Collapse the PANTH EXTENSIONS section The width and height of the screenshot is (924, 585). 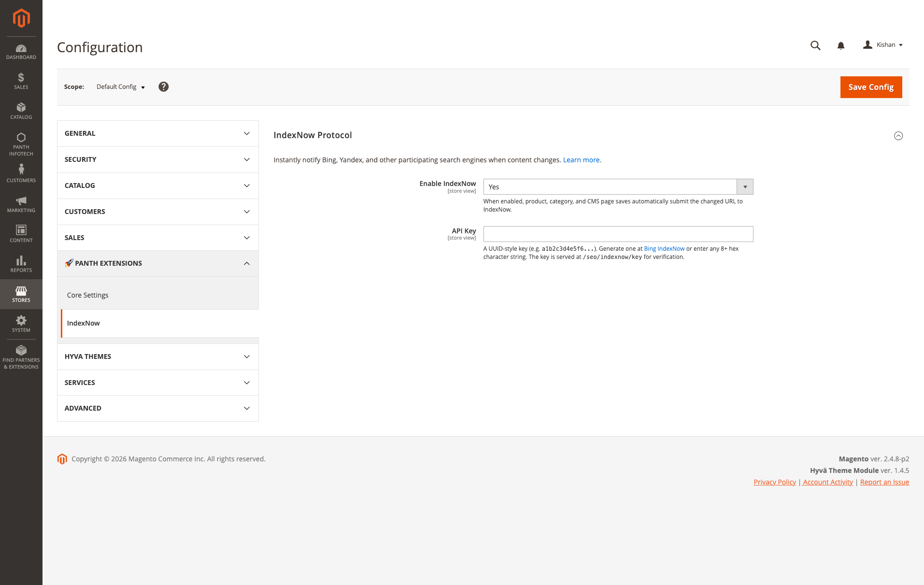(x=157, y=263)
